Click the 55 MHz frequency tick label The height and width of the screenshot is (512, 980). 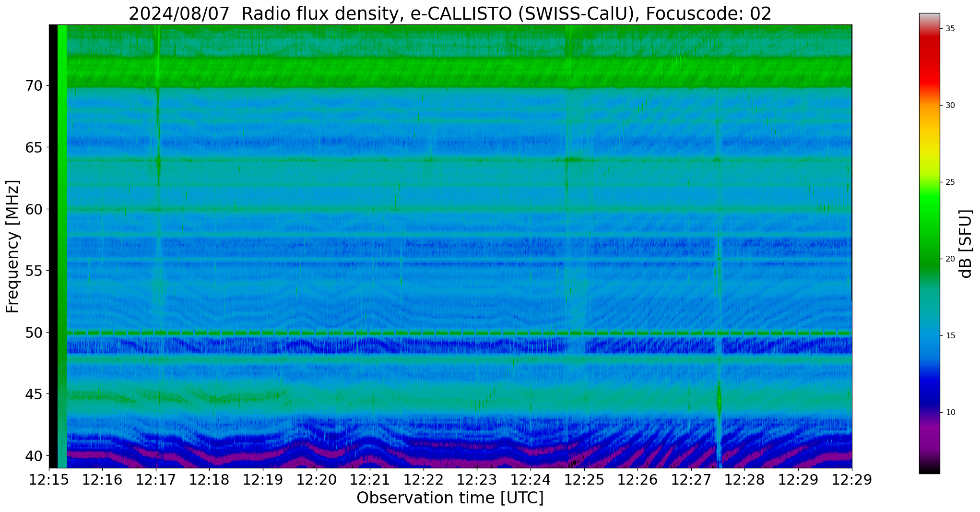pyautogui.click(x=34, y=271)
